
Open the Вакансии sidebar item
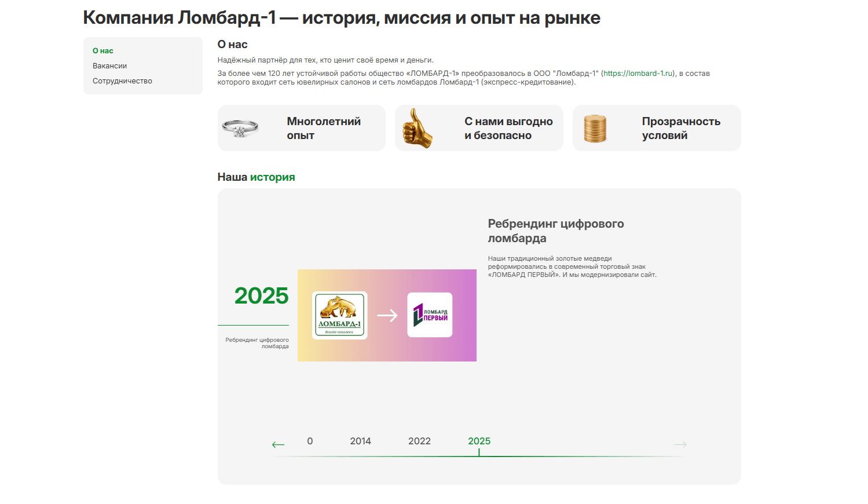click(109, 66)
